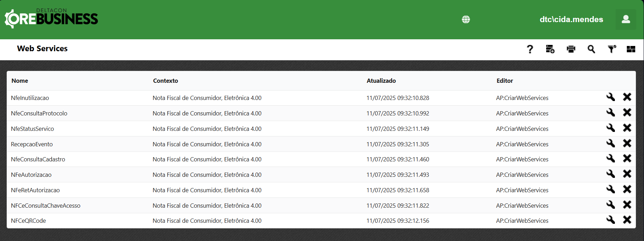Viewport: 644px width, 241px height.
Task: Edit NfeStatusServico using wrench icon
Action: [611, 128]
